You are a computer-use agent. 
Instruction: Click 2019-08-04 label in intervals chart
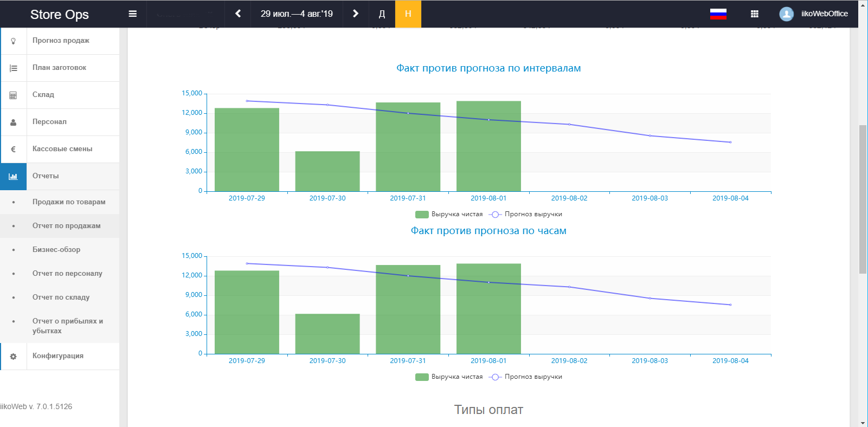click(x=730, y=198)
